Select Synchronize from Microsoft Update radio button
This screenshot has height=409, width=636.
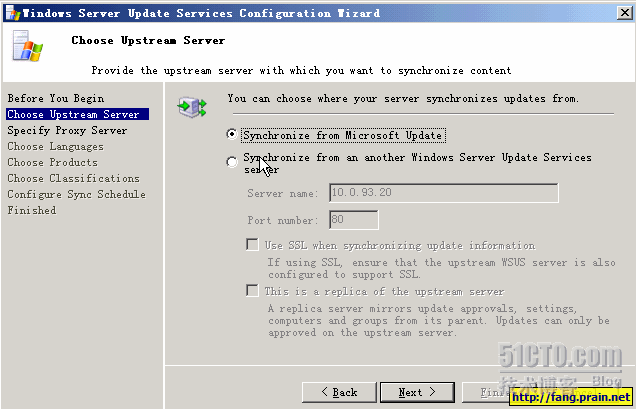(x=232, y=134)
